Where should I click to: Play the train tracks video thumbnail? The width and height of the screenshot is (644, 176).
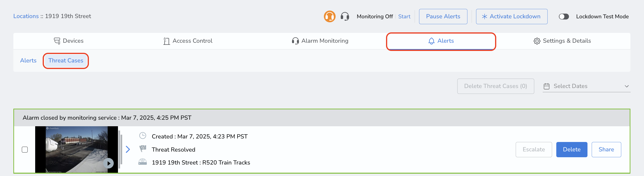(109, 163)
